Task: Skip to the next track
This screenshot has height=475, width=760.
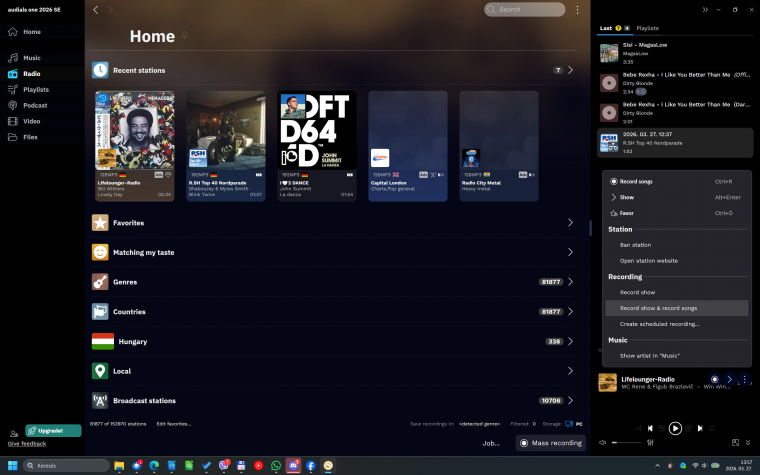Action: pos(700,428)
